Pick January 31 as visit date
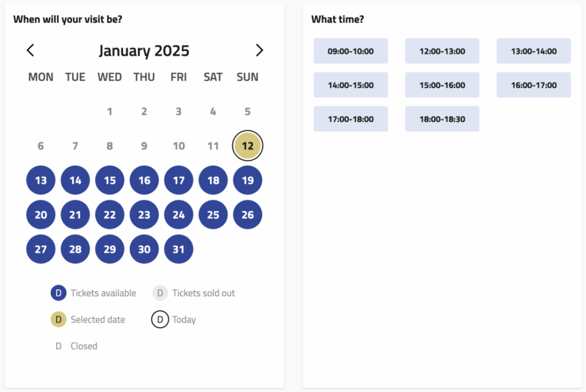The height and width of the screenshot is (392, 586). [x=179, y=249]
